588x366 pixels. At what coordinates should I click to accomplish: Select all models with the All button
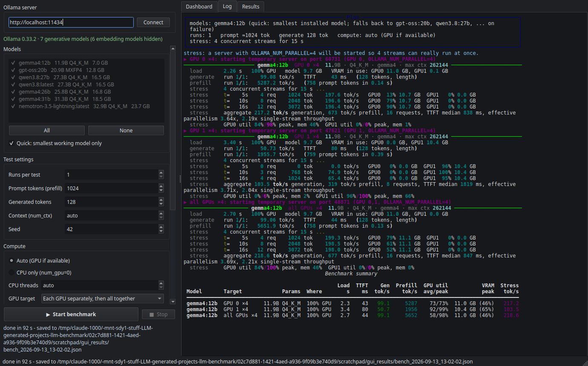pos(47,131)
